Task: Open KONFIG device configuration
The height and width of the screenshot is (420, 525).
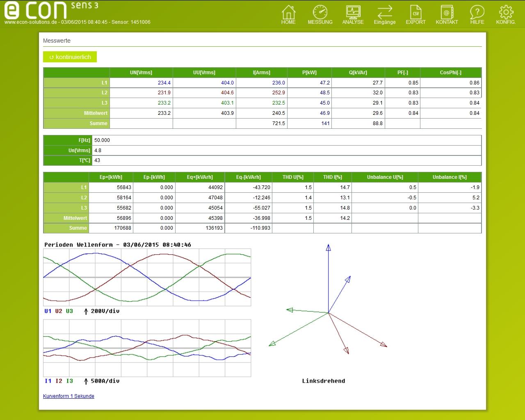Action: [x=506, y=14]
